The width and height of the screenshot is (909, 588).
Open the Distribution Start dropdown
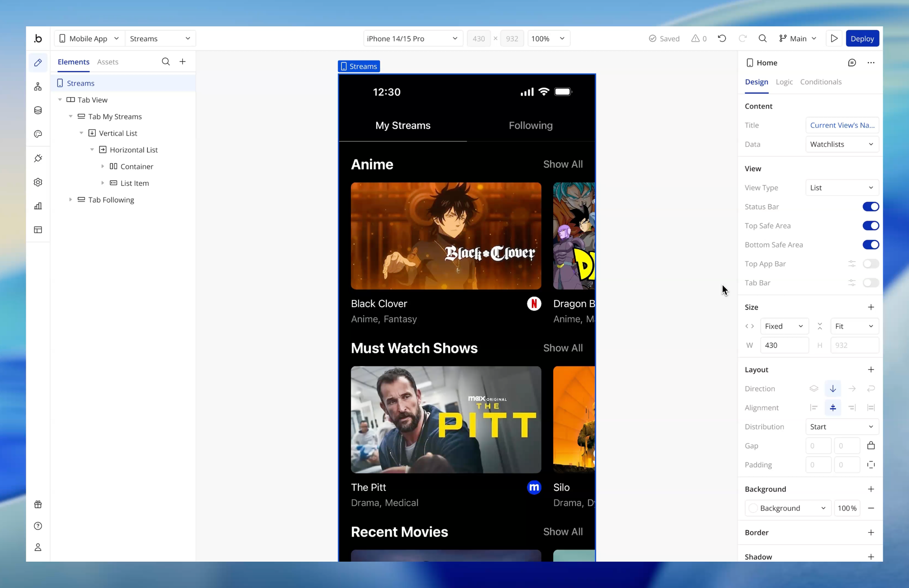pyautogui.click(x=842, y=427)
